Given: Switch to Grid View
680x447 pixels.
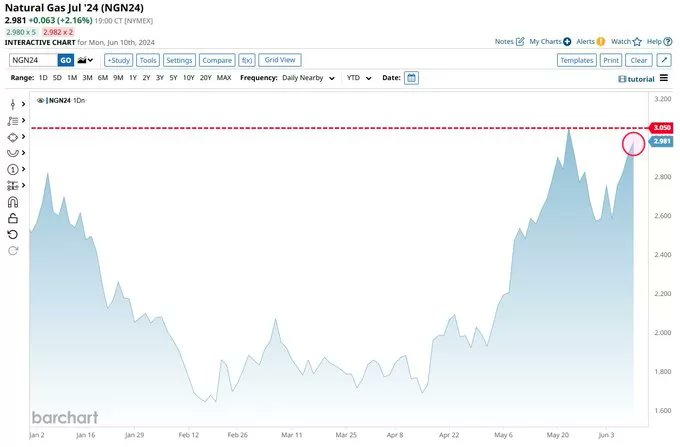Looking at the screenshot, I should pos(280,60).
